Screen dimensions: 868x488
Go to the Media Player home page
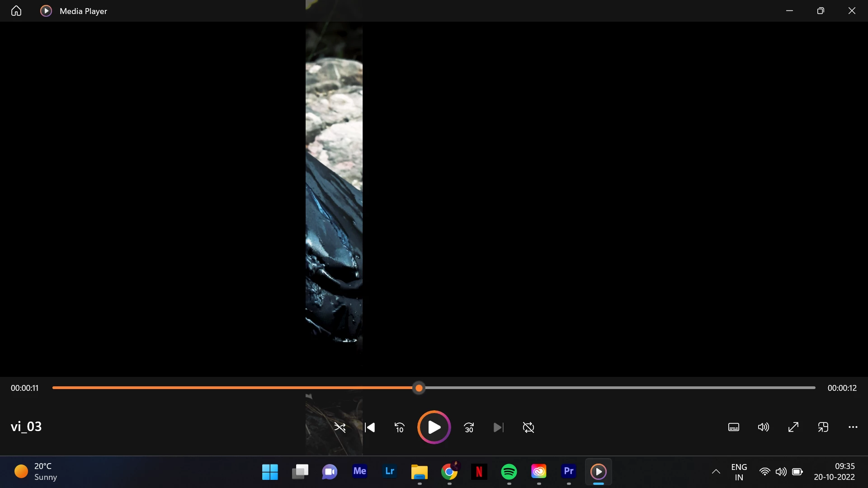click(16, 11)
